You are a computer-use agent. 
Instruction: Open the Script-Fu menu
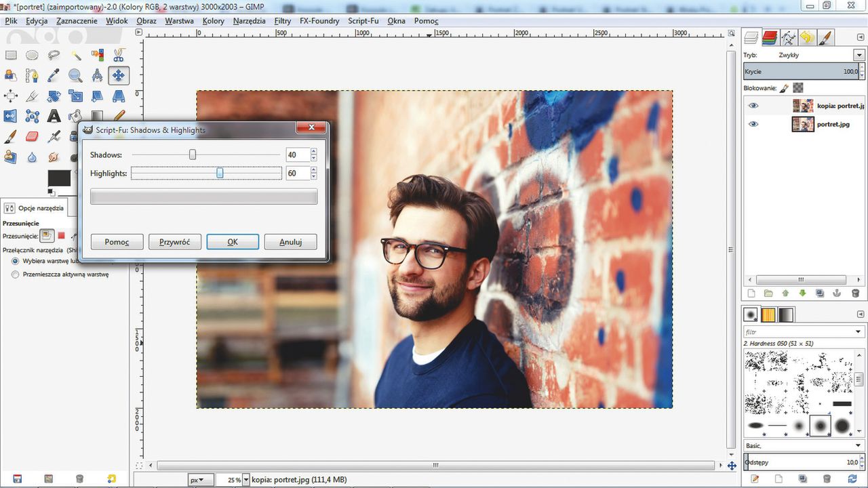tap(363, 21)
